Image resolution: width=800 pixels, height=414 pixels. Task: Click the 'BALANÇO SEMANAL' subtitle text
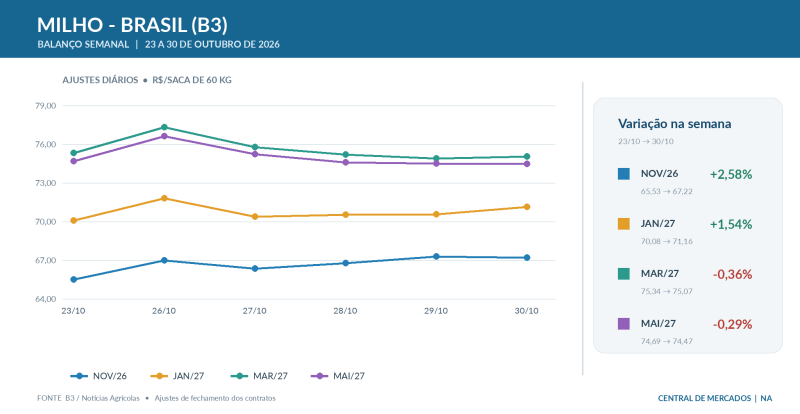pos(83,44)
